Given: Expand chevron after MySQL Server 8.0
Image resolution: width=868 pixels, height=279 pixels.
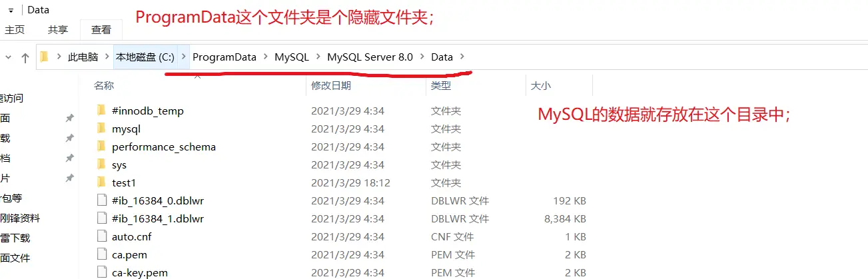Looking at the screenshot, I should [x=422, y=57].
